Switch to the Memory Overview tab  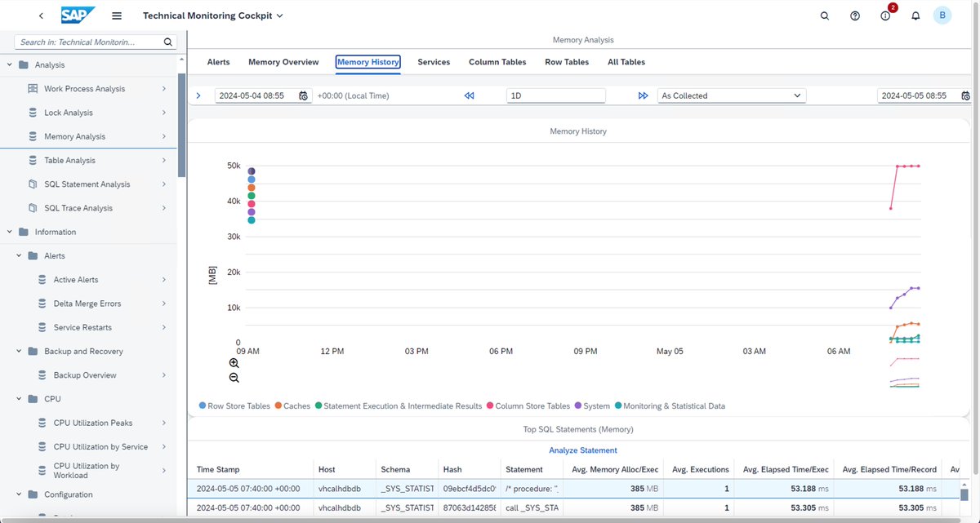click(x=283, y=62)
